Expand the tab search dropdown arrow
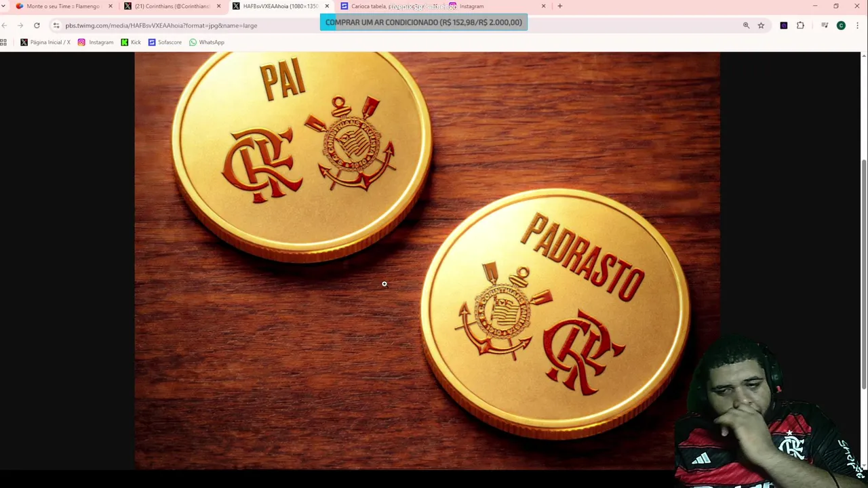This screenshot has height=488, width=868. tap(3, 6)
